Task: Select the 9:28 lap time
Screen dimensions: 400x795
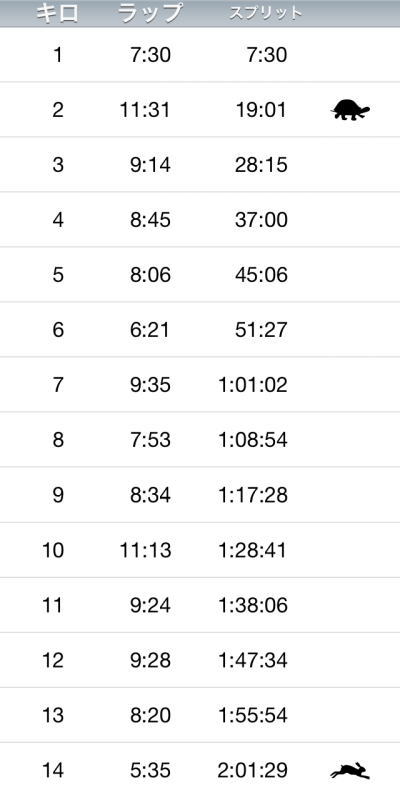Action: click(150, 660)
